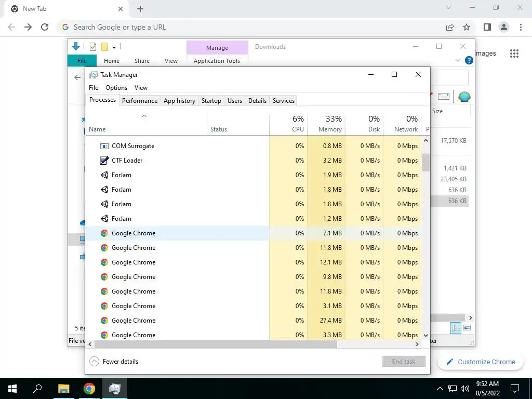This screenshot has height=399, width=532.
Task: Collapse Task Manager with Fewer details
Action: pyautogui.click(x=114, y=362)
